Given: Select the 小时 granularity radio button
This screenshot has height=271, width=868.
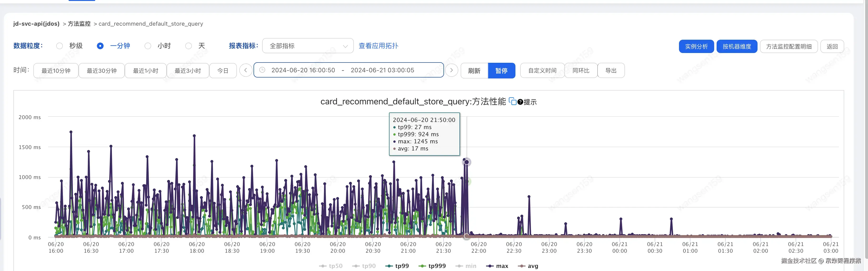Looking at the screenshot, I should (148, 46).
